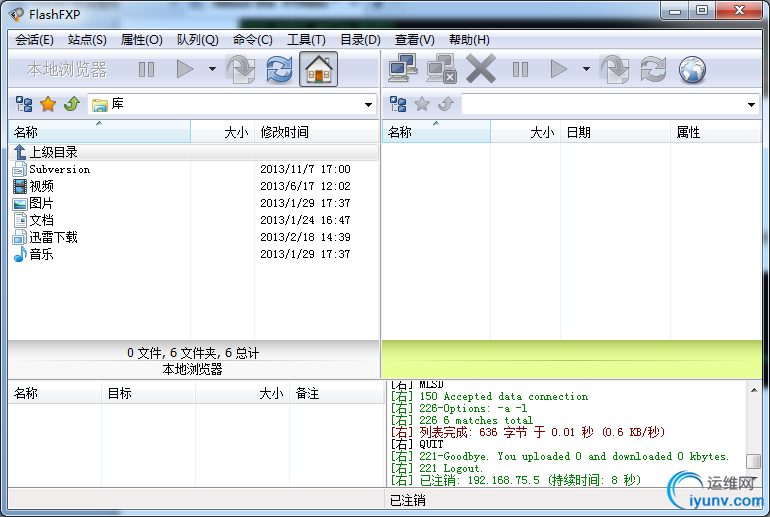
Task: Toggle the local browser home icon
Action: click(x=319, y=69)
